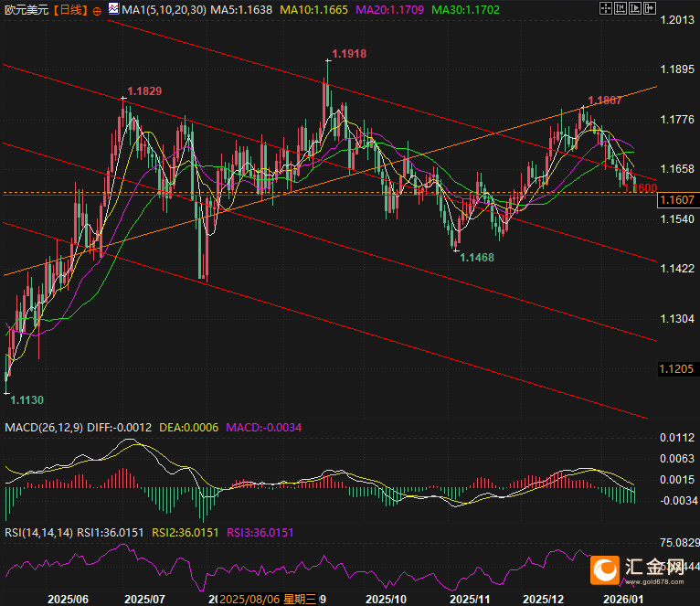Image resolution: width=700 pixels, height=606 pixels.
Task: Click the 1.1468 low price label
Action: [x=477, y=257]
